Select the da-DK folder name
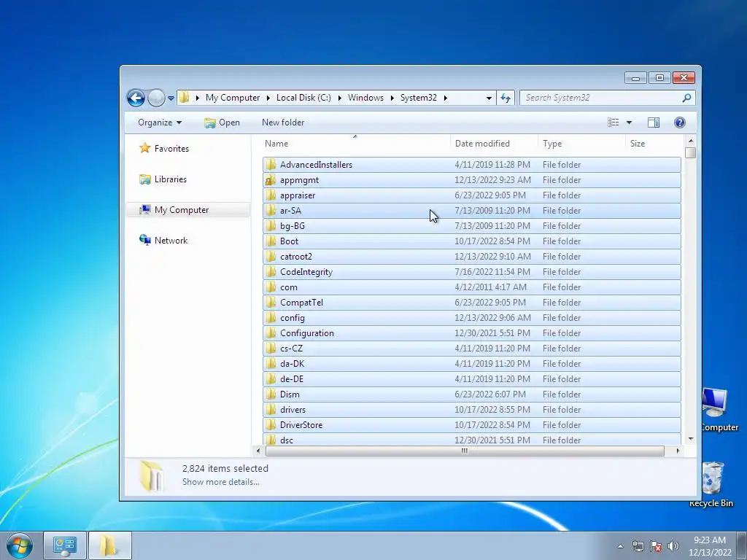 [292, 364]
